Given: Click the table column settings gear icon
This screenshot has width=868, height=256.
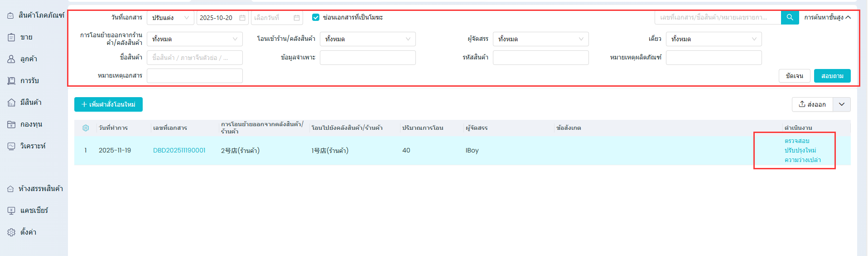Looking at the screenshot, I should pos(86,128).
